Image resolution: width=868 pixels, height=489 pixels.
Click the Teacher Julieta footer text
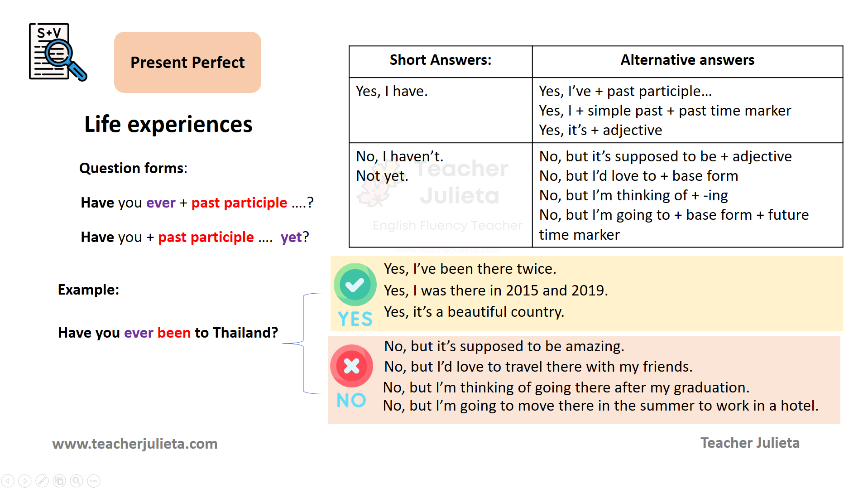click(x=750, y=443)
